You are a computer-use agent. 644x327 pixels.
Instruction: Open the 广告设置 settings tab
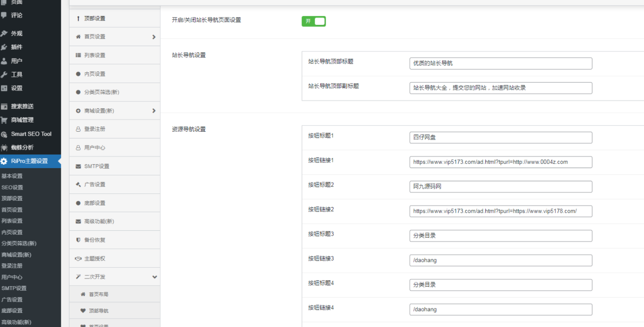(x=95, y=185)
